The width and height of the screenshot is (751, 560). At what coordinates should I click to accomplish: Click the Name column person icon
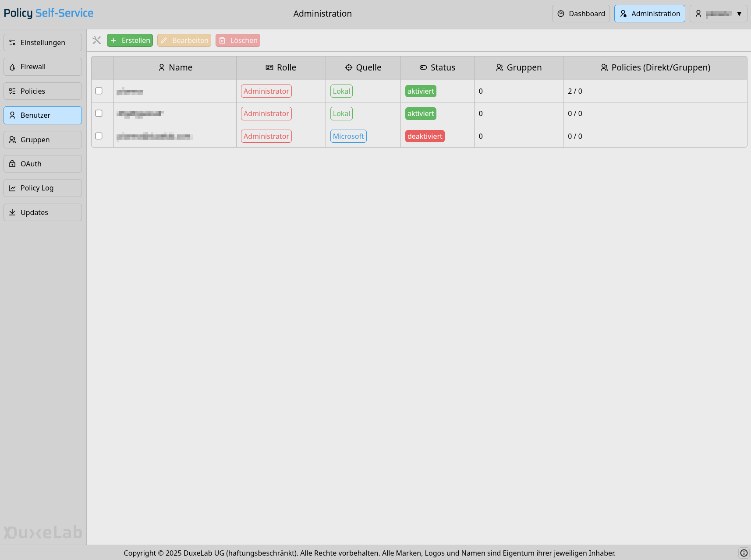162,67
